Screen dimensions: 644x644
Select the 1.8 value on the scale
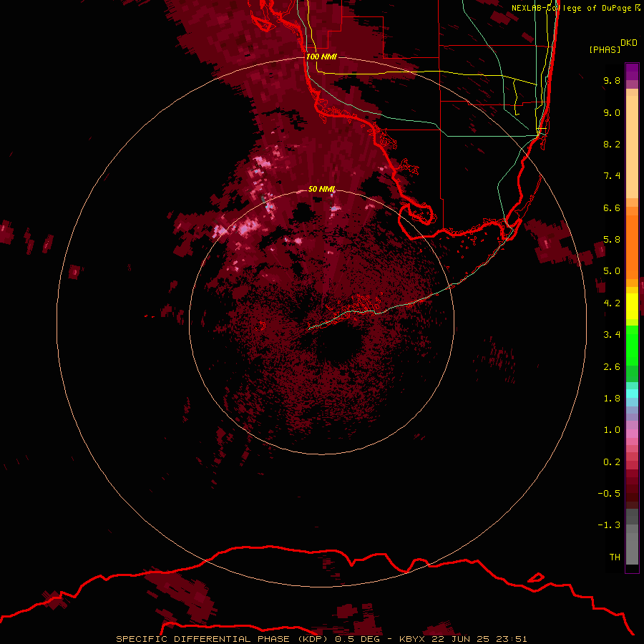point(612,399)
